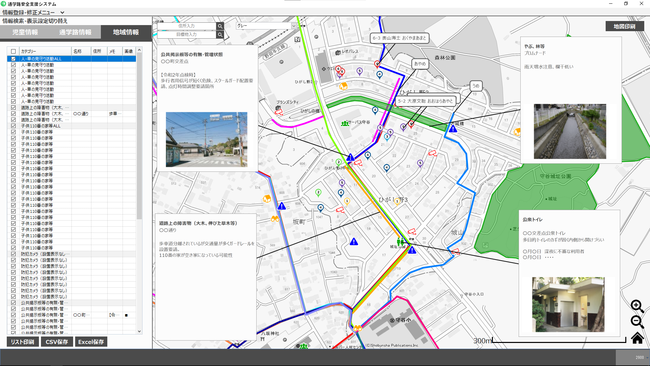Open intersection photo in 公共掲示板 popup
The height and width of the screenshot is (366, 650).
point(206,139)
